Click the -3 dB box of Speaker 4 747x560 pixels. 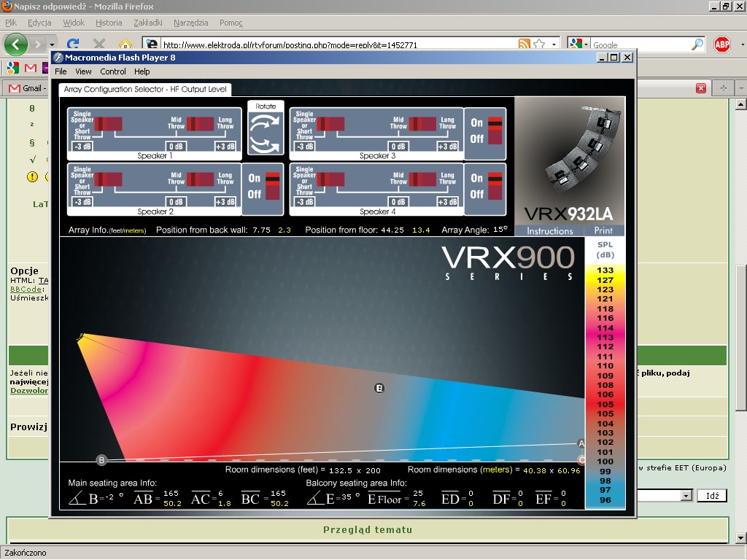pos(305,202)
